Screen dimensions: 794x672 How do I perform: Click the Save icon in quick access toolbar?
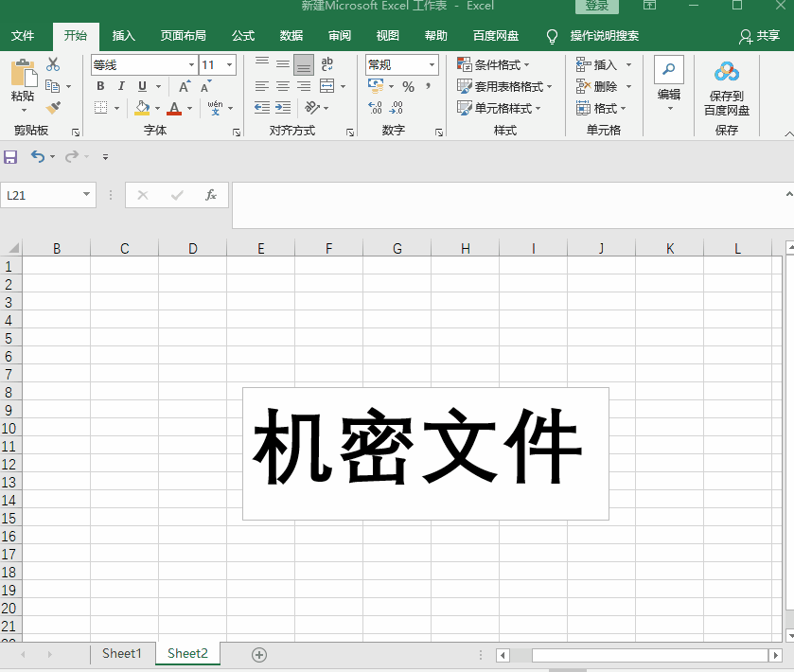click(10, 157)
